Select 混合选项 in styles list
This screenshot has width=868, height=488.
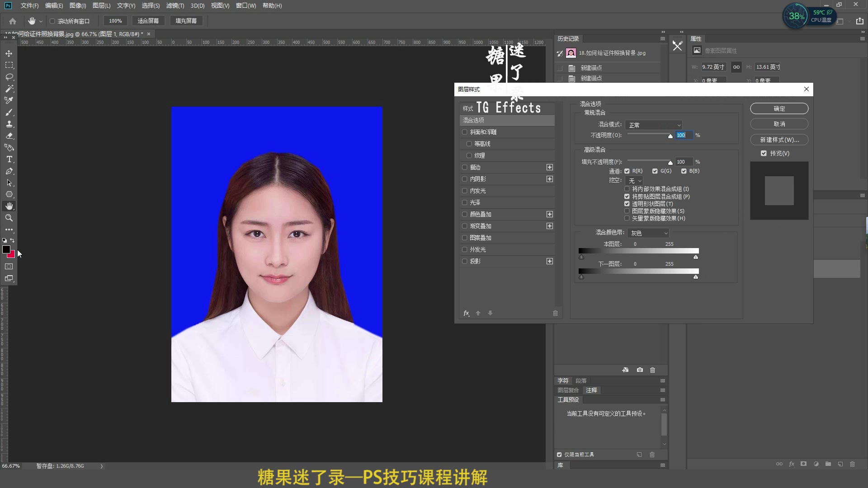tap(507, 120)
